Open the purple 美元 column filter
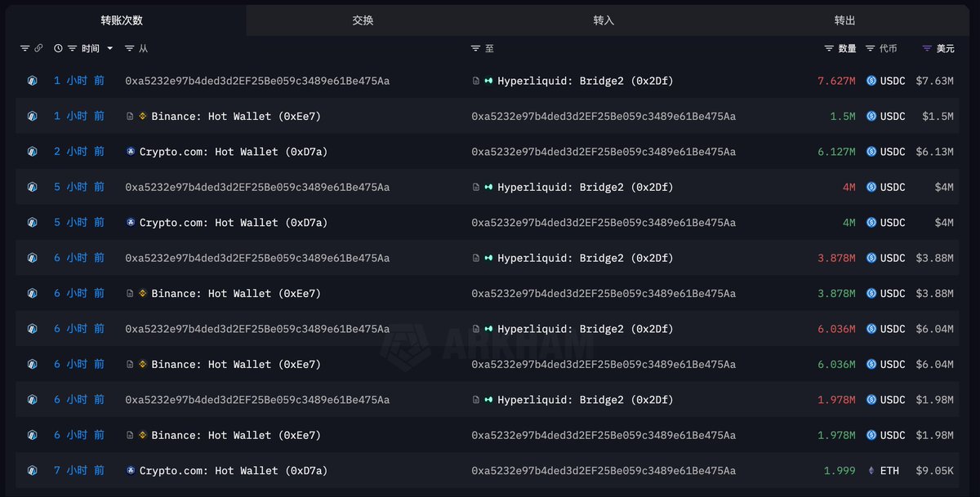980x497 pixels. click(x=927, y=49)
